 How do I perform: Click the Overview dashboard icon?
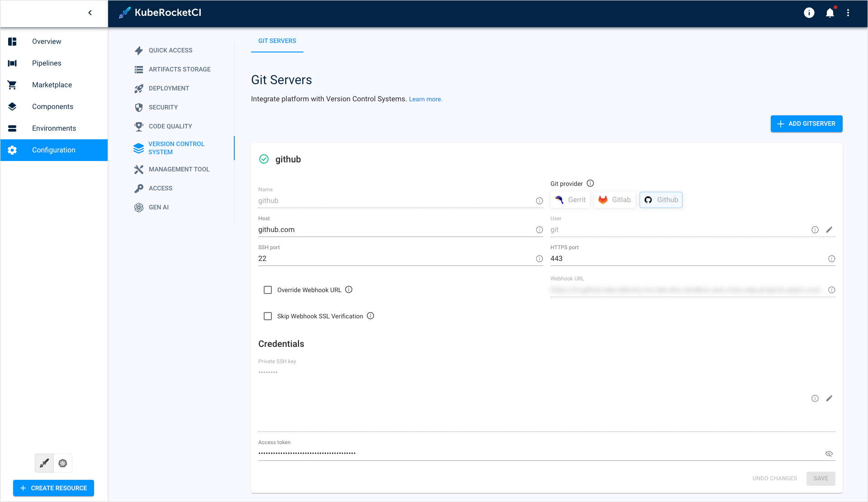[x=12, y=42]
